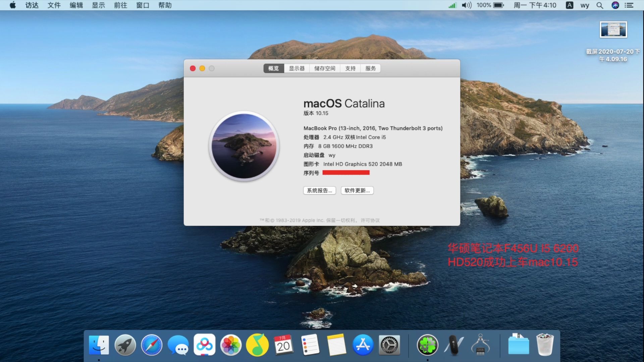This screenshot has height=362, width=644.
Task: Open System Information caliper icon
Action: coord(480,345)
